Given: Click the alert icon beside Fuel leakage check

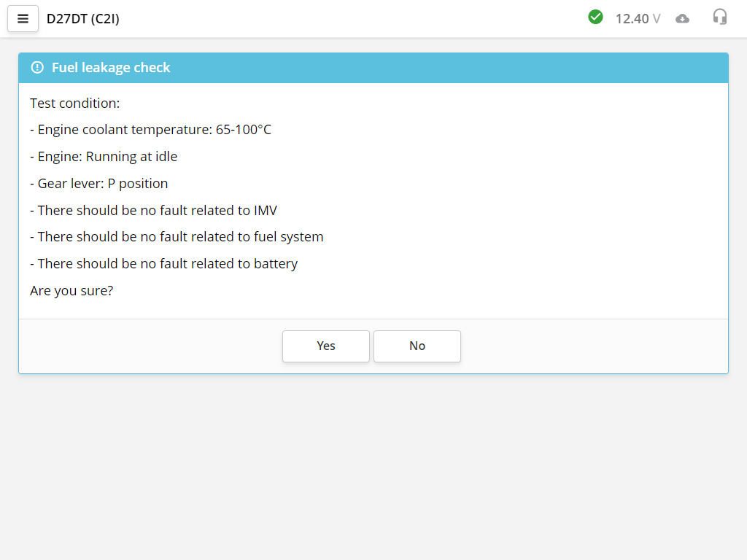Looking at the screenshot, I should 37,68.
